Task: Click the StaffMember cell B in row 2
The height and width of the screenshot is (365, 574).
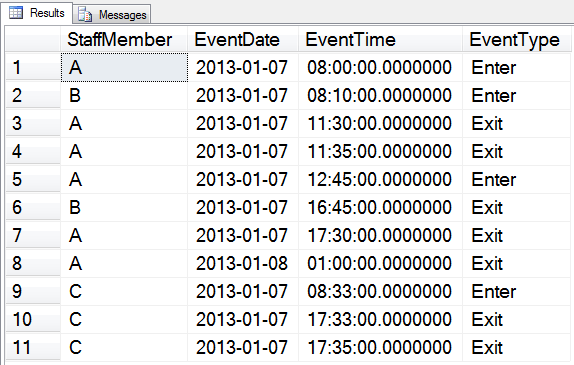Action: coord(124,95)
